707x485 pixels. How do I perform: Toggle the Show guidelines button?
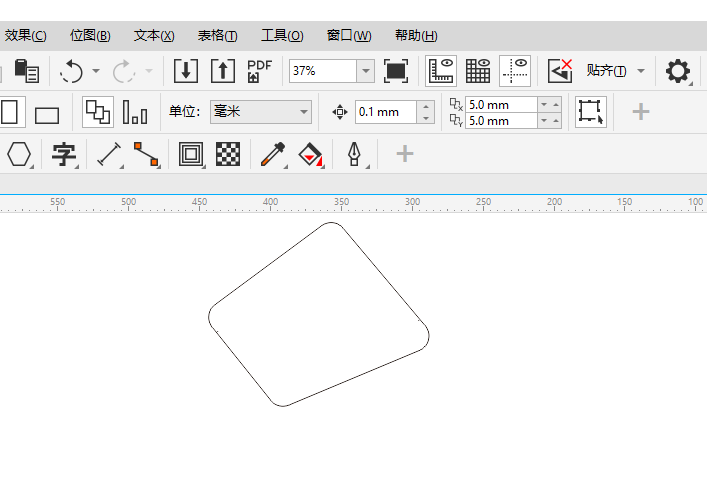(515, 71)
